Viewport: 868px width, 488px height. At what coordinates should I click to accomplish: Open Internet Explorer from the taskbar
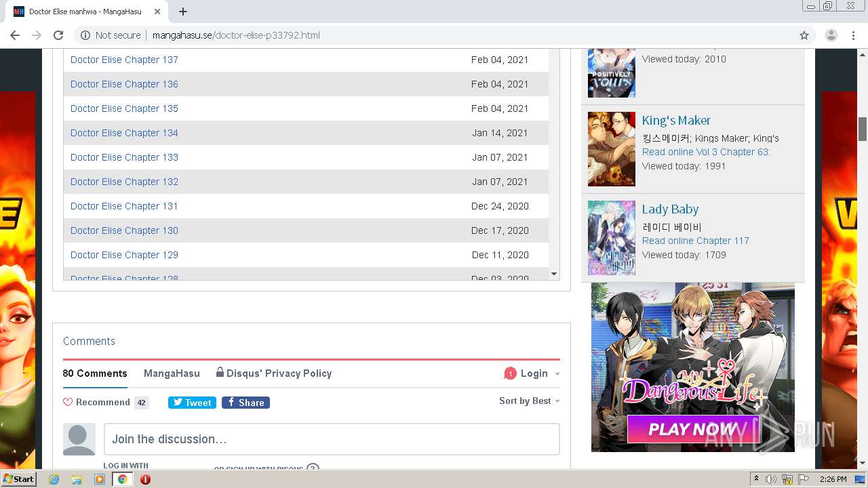54,479
